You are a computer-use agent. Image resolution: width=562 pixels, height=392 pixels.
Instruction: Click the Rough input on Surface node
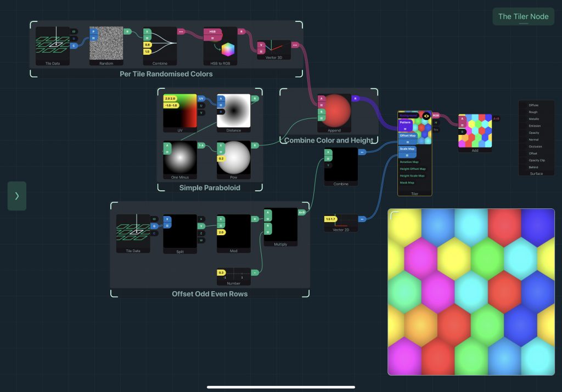[x=533, y=112]
